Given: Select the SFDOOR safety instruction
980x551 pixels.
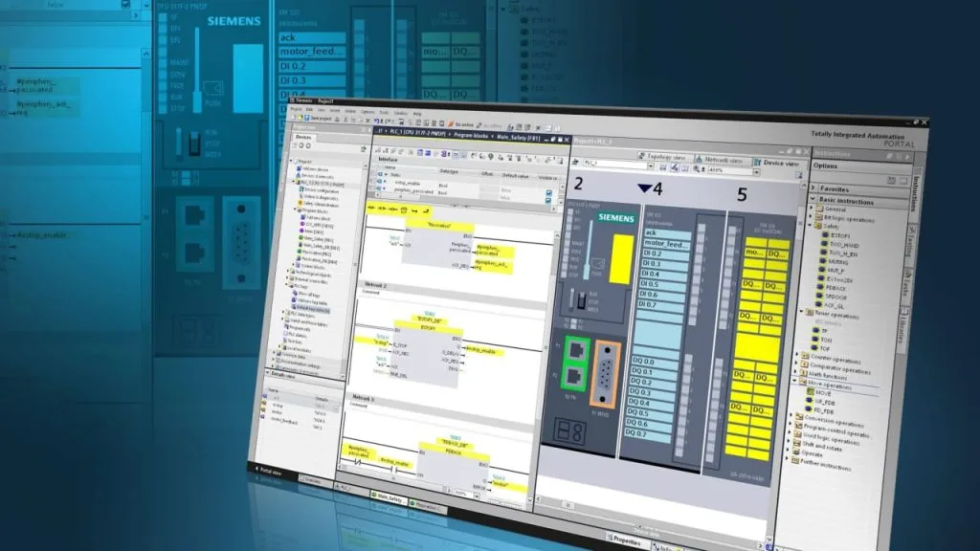Looking at the screenshot, I should [834, 298].
